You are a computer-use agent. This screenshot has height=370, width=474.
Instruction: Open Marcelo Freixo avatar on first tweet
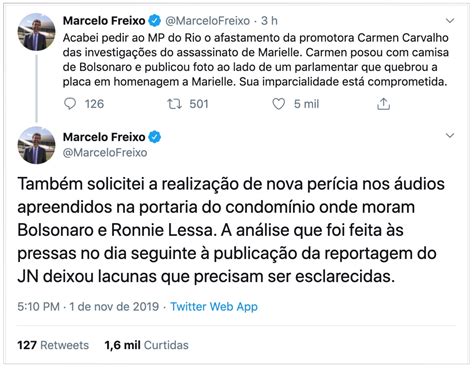tap(36, 32)
